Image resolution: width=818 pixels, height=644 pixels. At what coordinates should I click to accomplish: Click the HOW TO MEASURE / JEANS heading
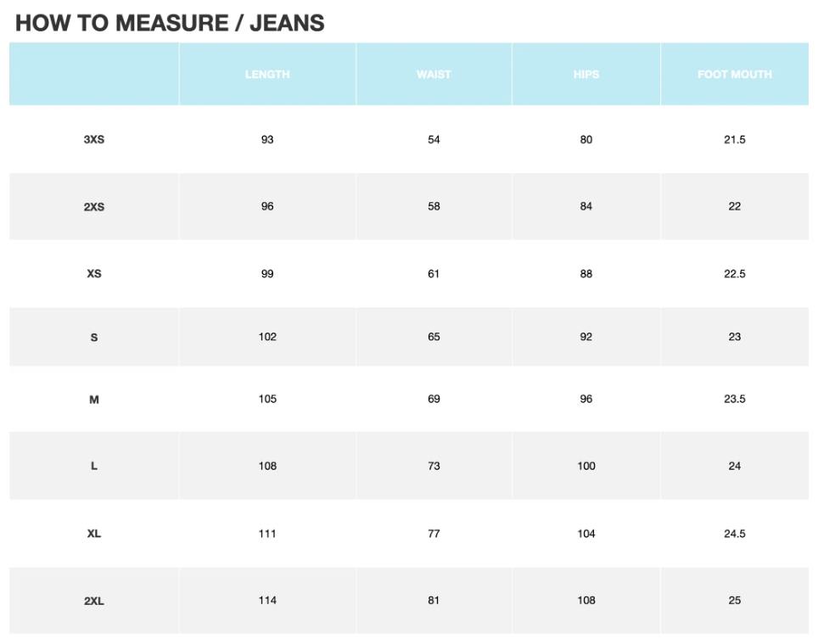click(x=170, y=23)
